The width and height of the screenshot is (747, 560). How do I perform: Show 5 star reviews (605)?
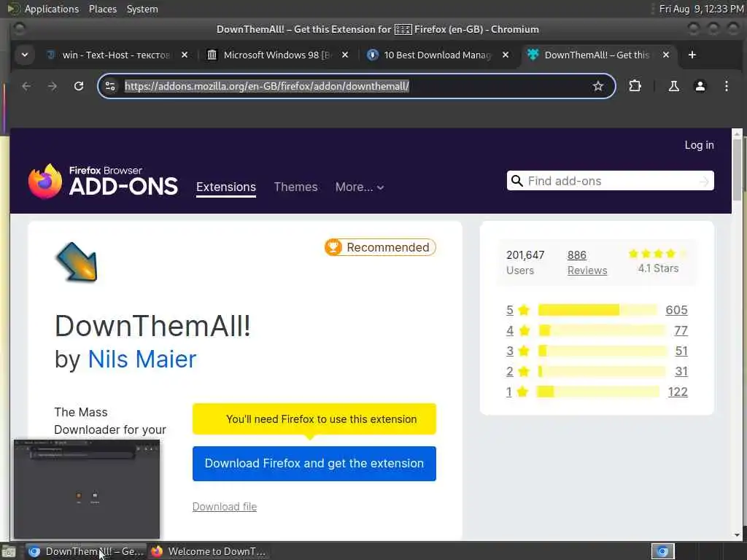[x=676, y=310]
